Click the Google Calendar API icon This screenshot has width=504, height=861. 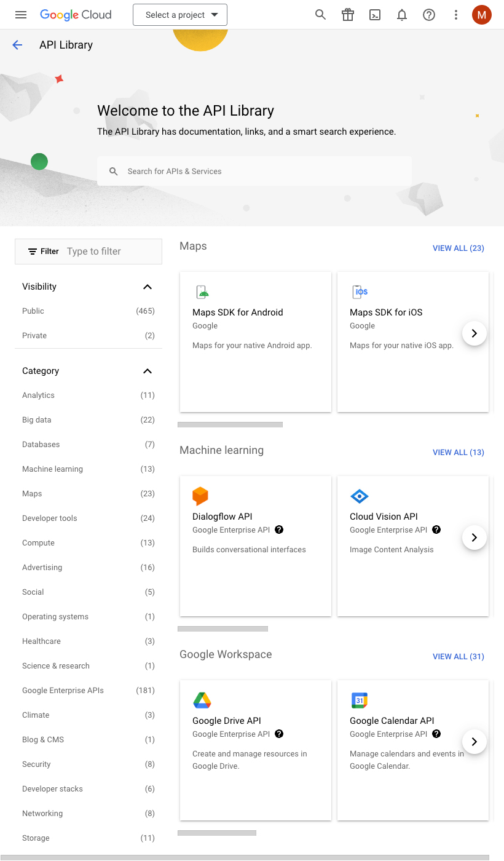coord(359,700)
